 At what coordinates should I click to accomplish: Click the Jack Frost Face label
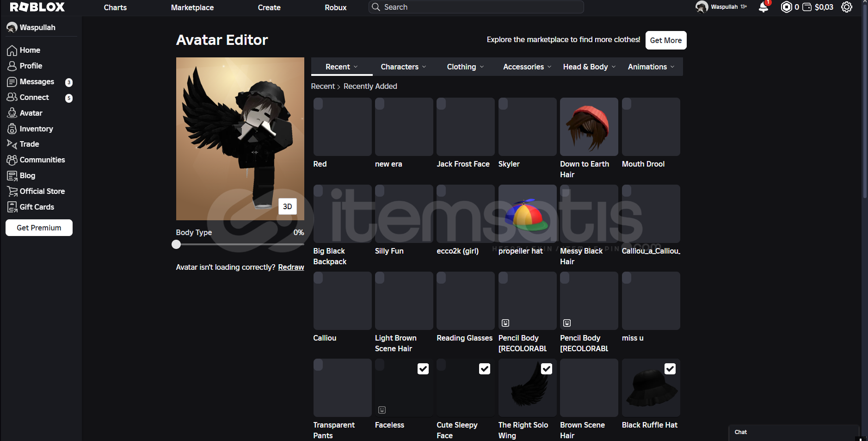point(463,164)
